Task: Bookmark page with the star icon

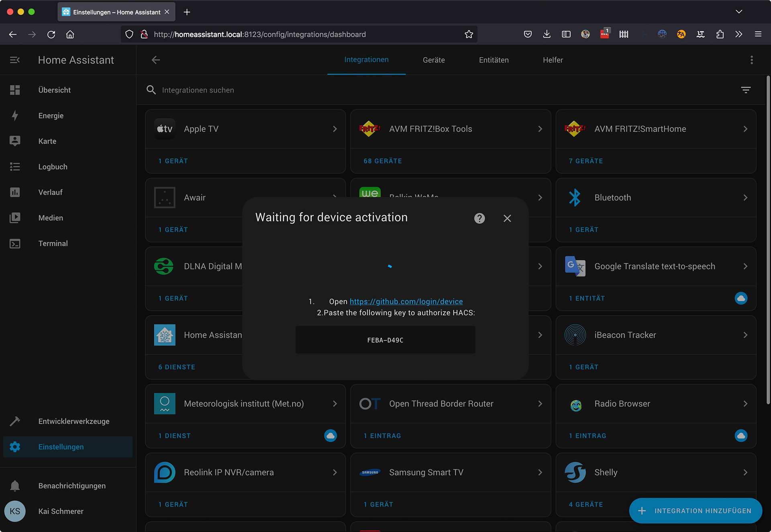Action: click(x=469, y=34)
